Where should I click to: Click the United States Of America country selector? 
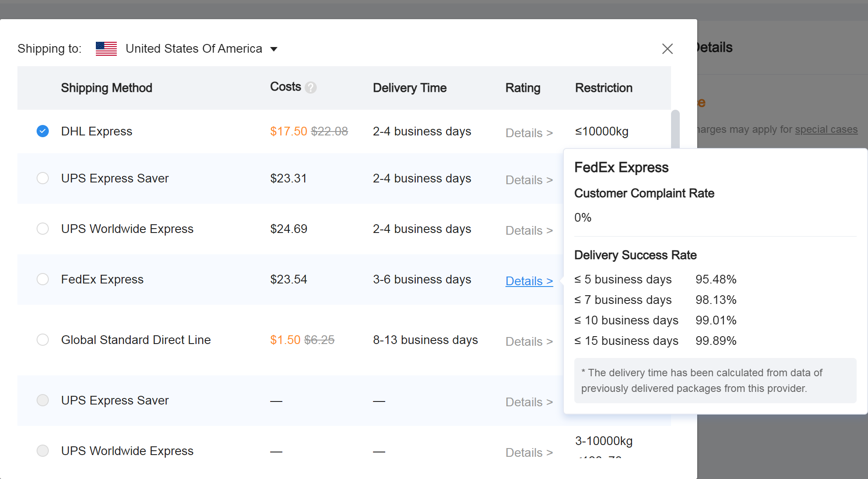pos(193,49)
